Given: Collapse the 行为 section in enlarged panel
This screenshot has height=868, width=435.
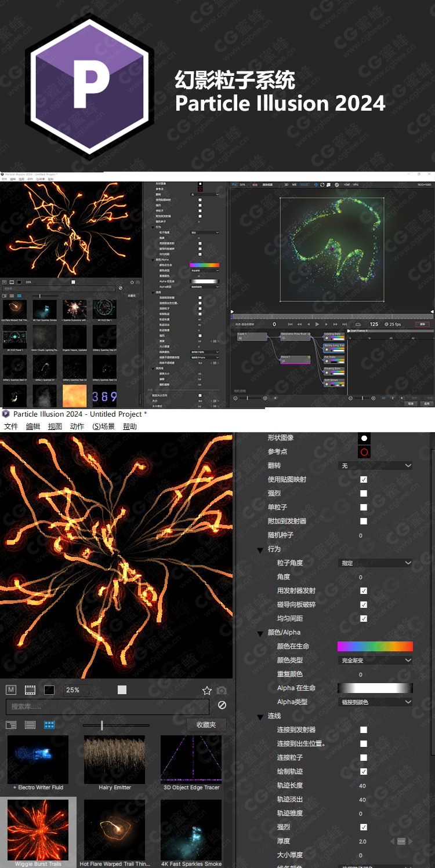Looking at the screenshot, I should tap(260, 550).
